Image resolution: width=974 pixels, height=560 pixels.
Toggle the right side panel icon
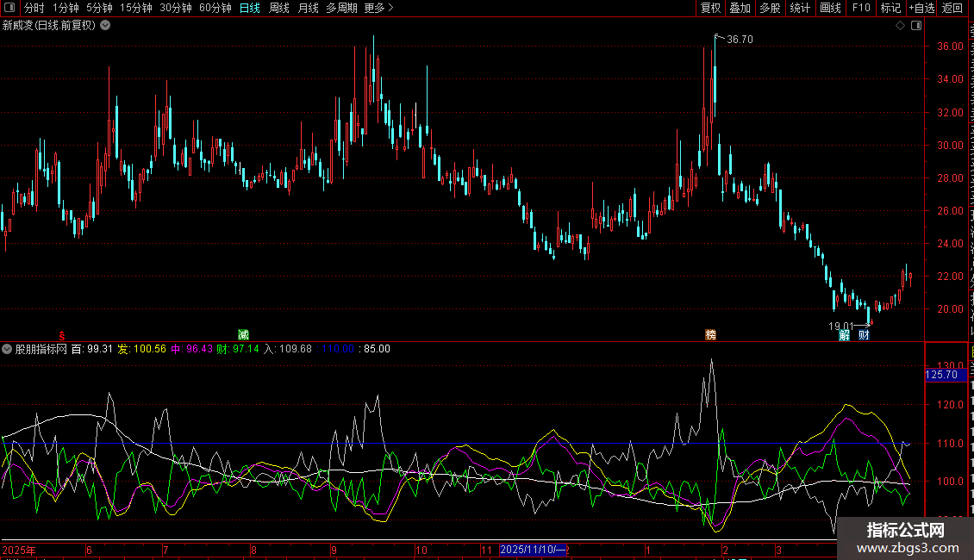[916, 26]
